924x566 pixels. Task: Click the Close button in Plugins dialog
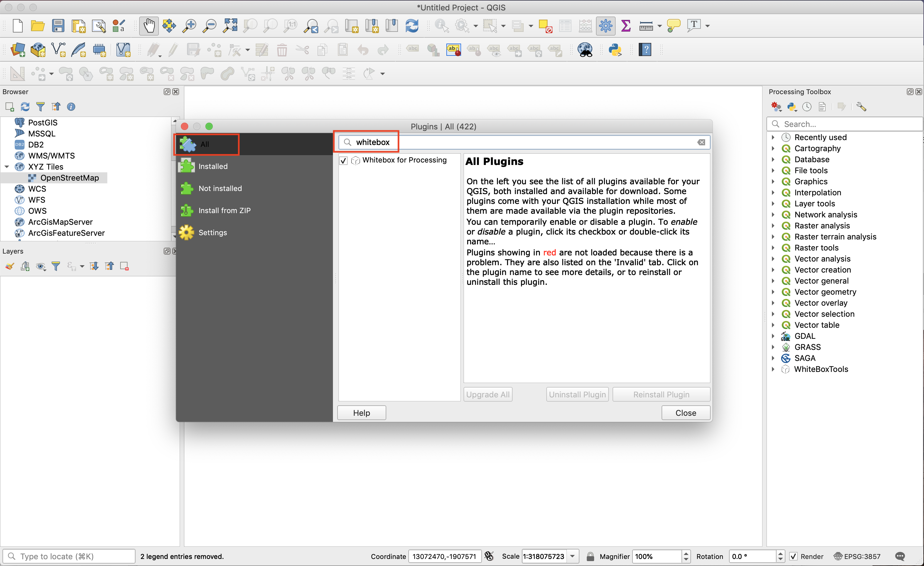click(x=685, y=413)
